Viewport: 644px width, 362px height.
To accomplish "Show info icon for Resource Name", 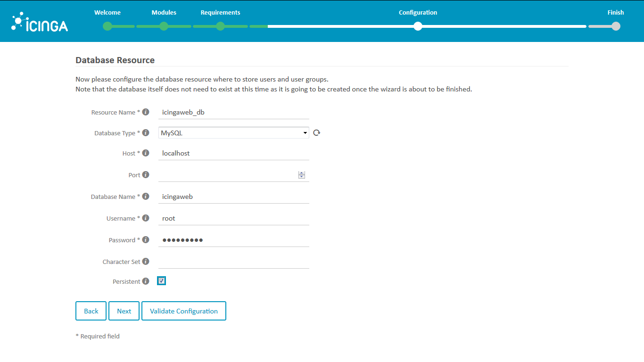I will coord(146,112).
